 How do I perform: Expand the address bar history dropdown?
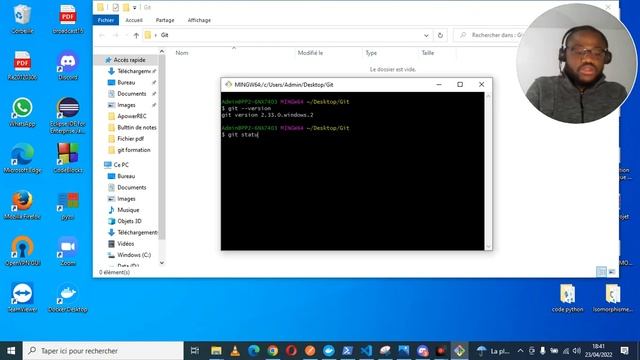426,36
